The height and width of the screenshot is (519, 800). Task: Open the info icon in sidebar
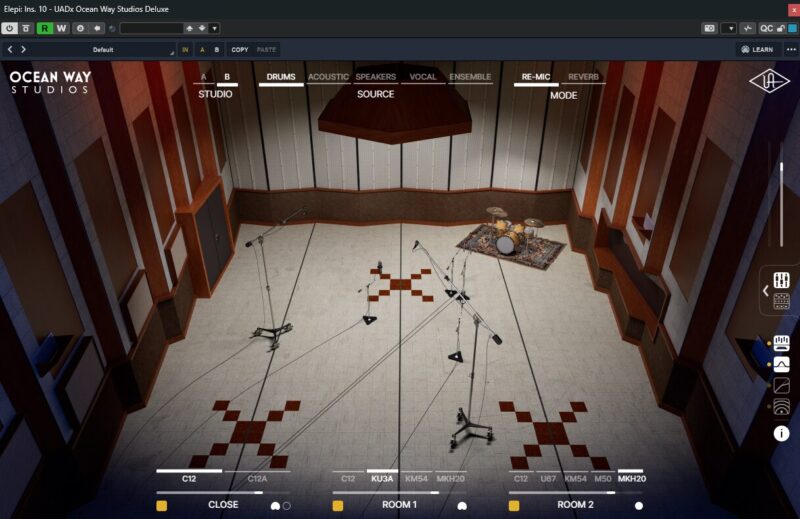781,433
